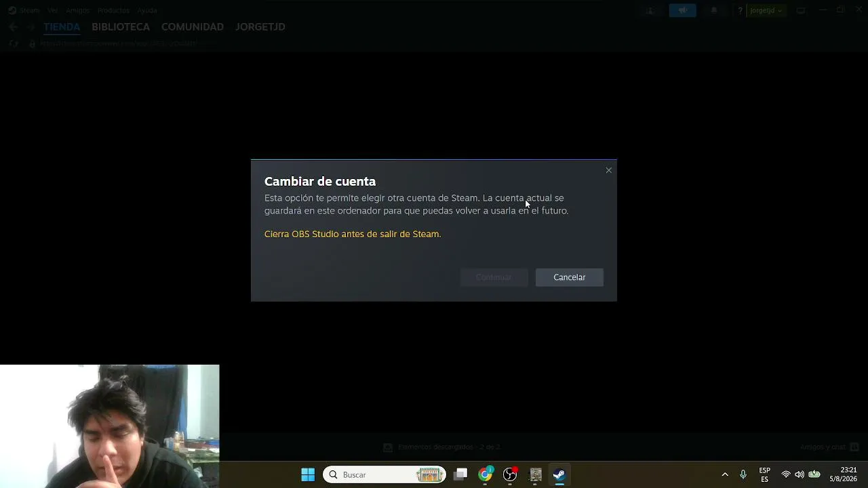Open the Amigos menu

pyautogui.click(x=77, y=10)
